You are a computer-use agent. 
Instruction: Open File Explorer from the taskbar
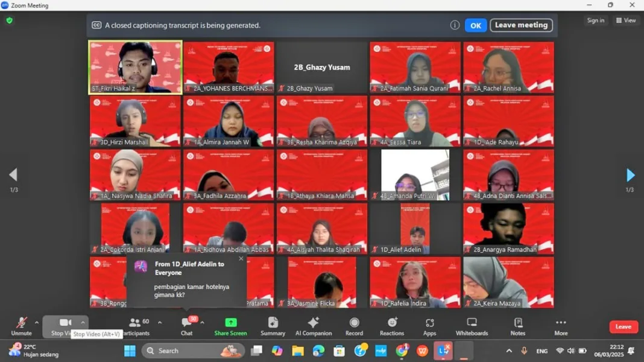tap(298, 351)
